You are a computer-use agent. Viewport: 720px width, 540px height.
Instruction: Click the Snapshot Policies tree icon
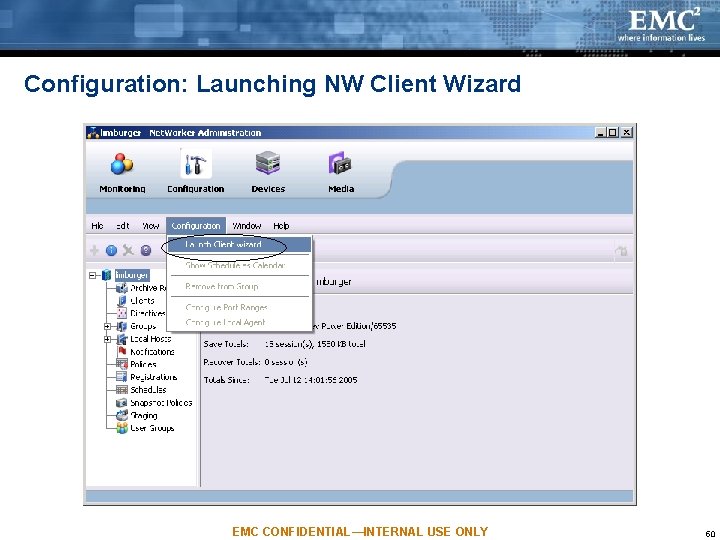coord(122,403)
